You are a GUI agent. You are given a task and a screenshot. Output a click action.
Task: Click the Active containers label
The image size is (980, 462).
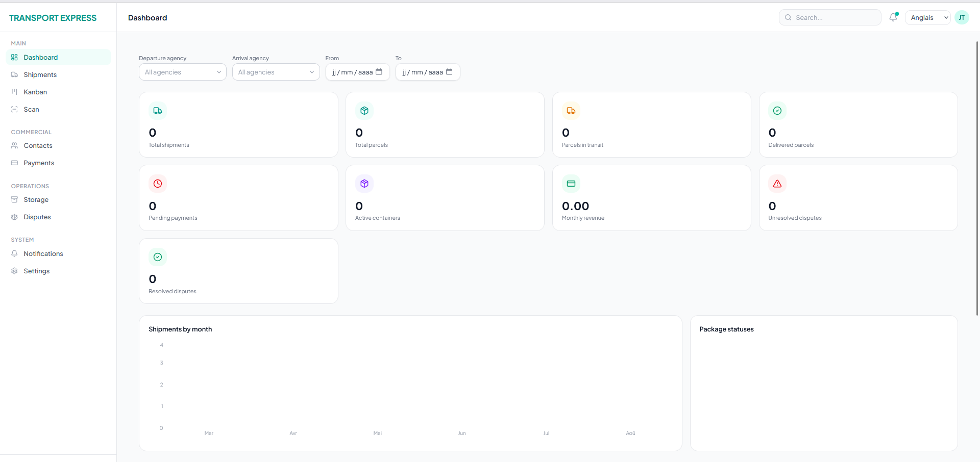[x=378, y=218]
